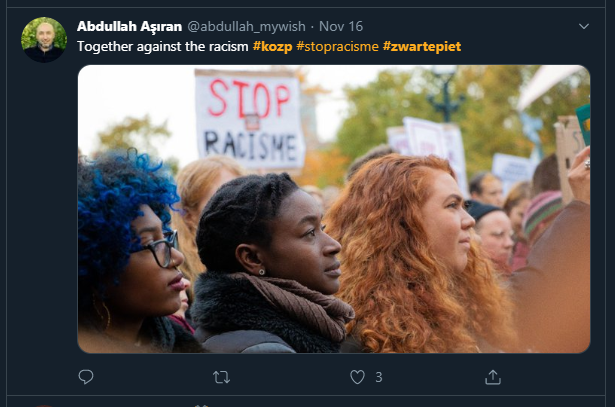The width and height of the screenshot is (615, 407).
Task: Open Abdullah Aşıran's profile picture
Action: pos(44,40)
